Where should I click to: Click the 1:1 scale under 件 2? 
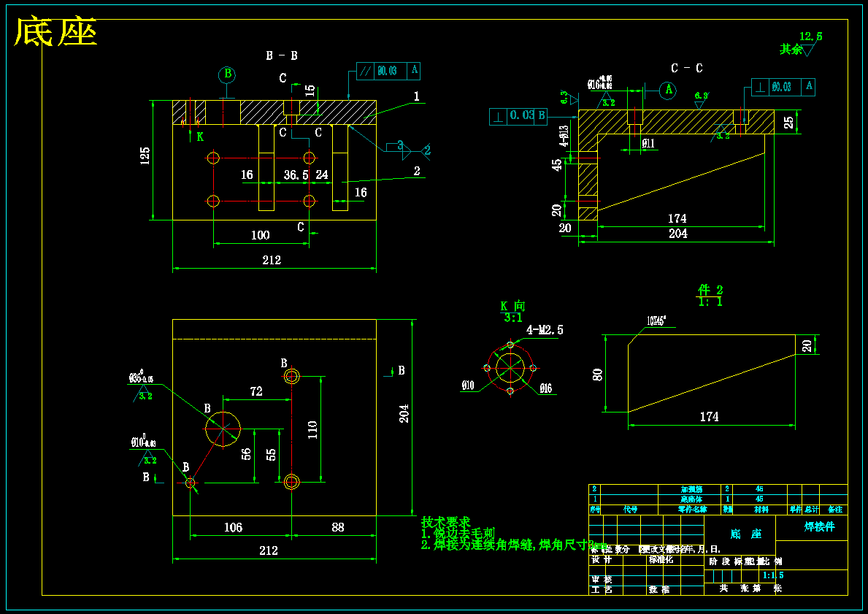[x=710, y=302]
